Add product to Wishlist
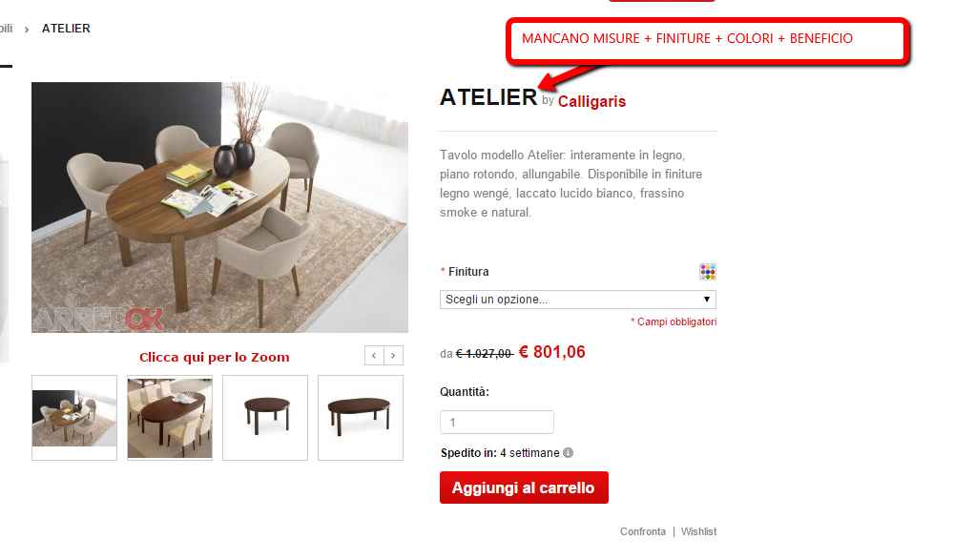The image size is (954, 560). [x=698, y=531]
